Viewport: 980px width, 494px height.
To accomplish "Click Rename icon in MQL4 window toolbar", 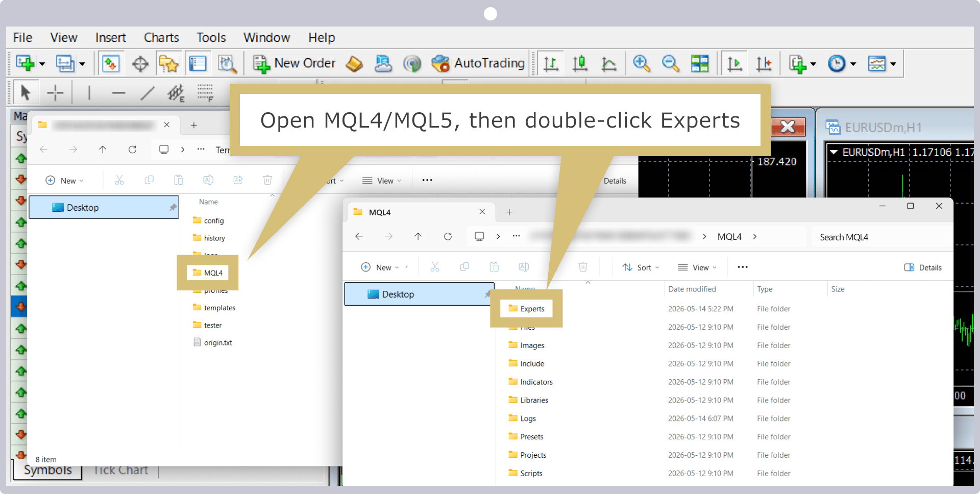I will pyautogui.click(x=524, y=267).
